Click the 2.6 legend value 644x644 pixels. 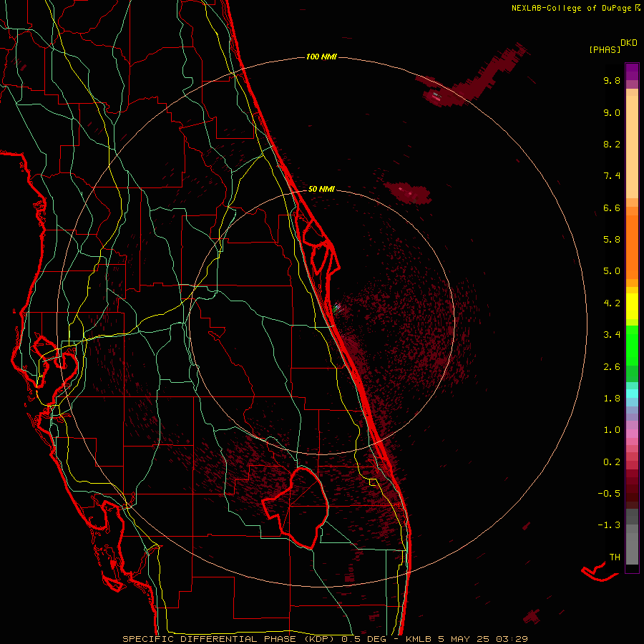[x=612, y=367]
